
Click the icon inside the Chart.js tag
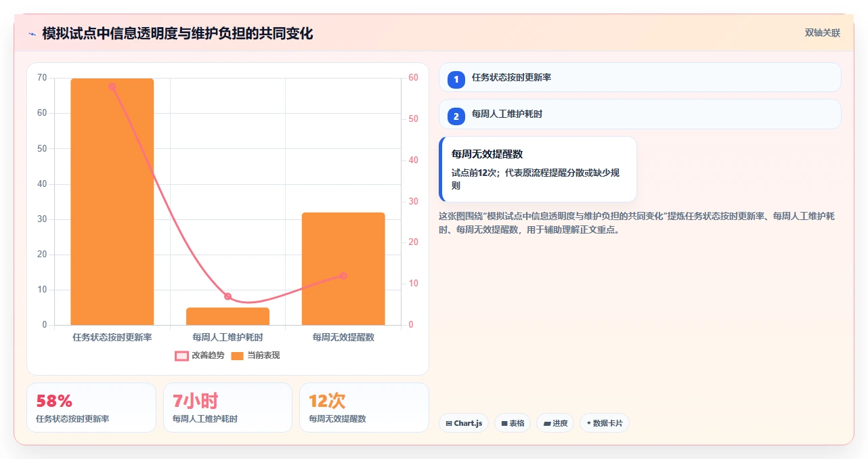pyautogui.click(x=449, y=424)
